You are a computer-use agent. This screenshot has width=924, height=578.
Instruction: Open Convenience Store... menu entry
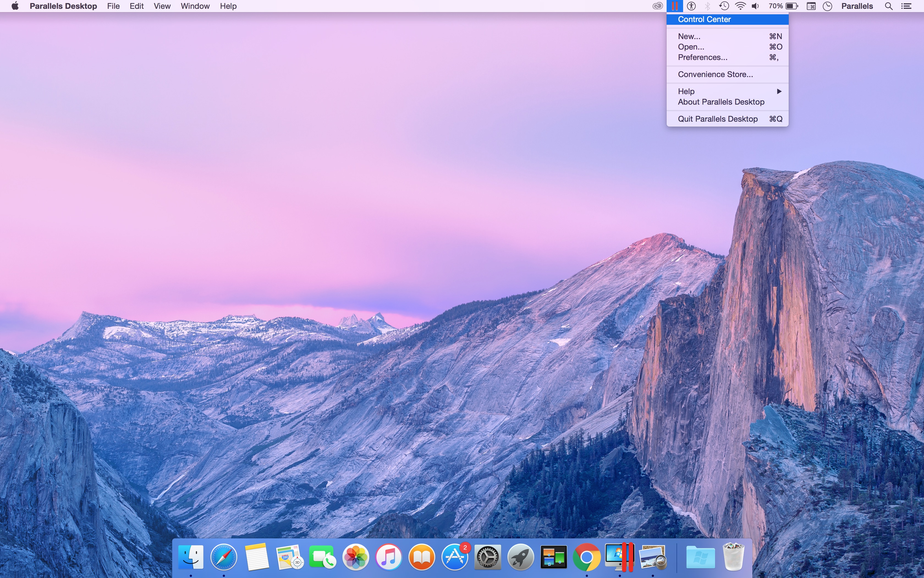[x=727, y=74]
